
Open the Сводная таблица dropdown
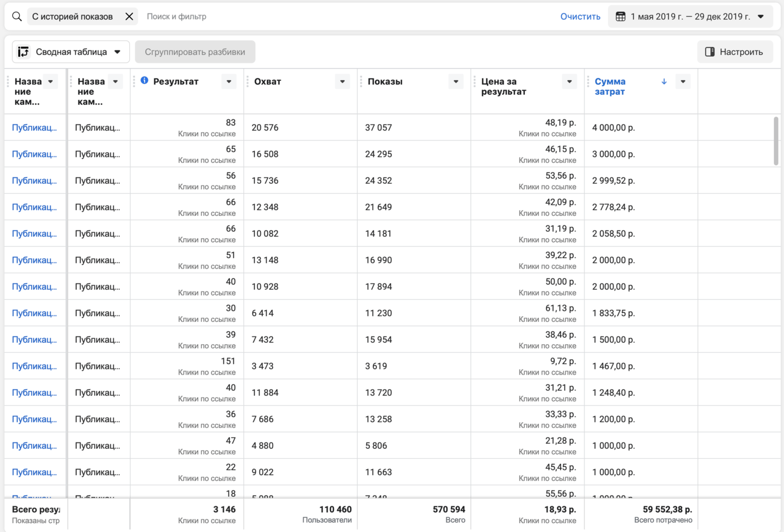[x=118, y=52]
